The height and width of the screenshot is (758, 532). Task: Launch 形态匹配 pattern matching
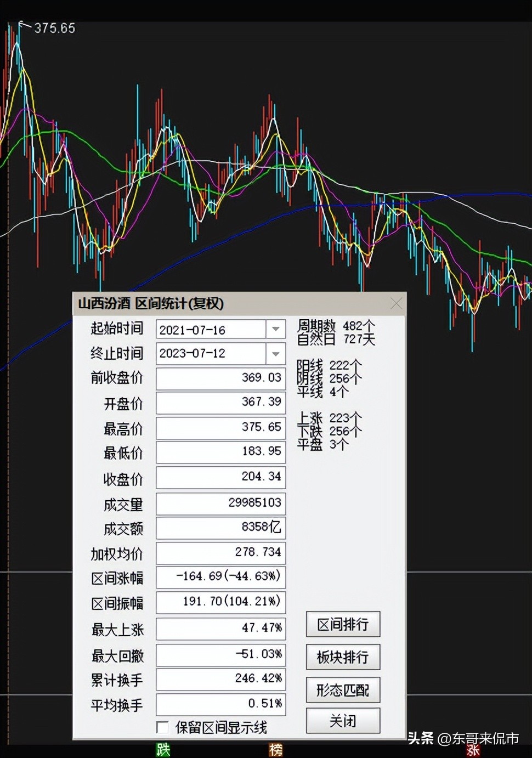pos(343,690)
